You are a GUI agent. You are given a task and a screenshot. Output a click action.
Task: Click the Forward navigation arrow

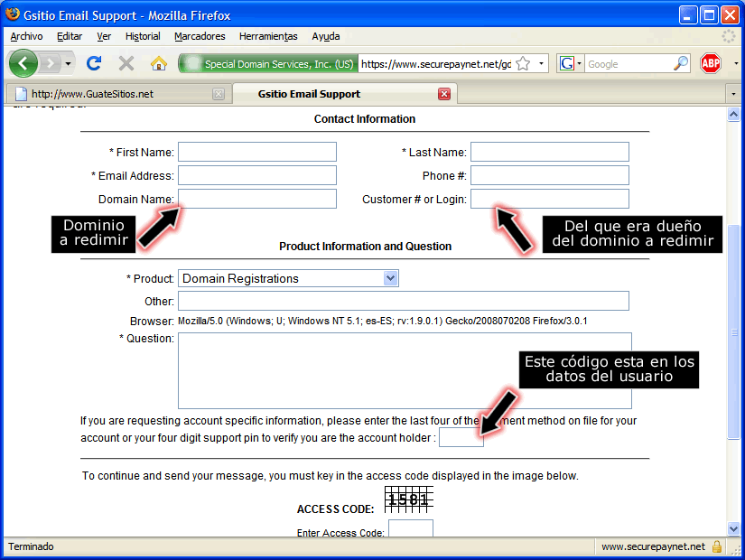click(50, 63)
